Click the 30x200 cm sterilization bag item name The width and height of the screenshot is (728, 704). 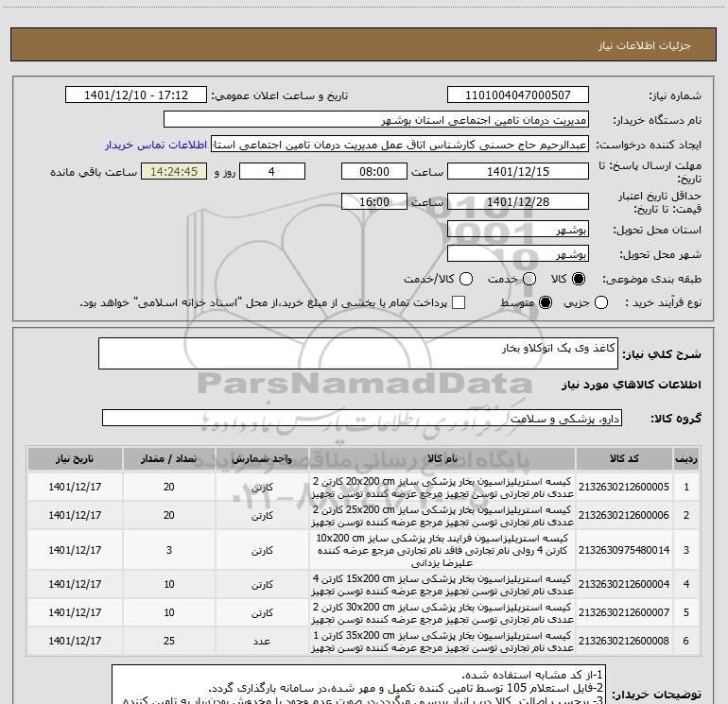click(x=442, y=613)
